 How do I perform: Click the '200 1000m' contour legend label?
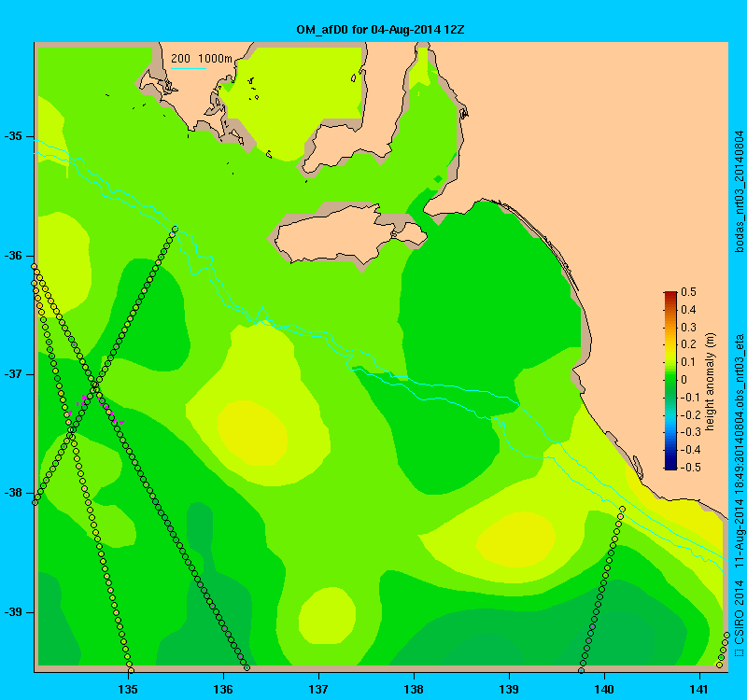click(202, 59)
